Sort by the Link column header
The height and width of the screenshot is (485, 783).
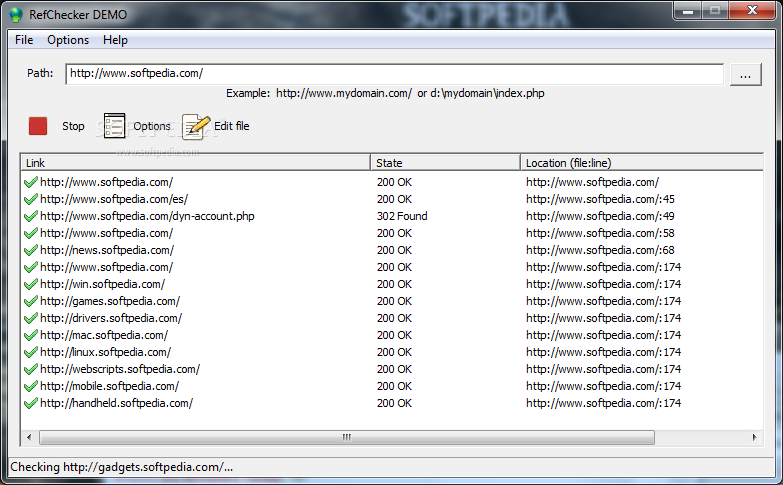[x=195, y=163]
